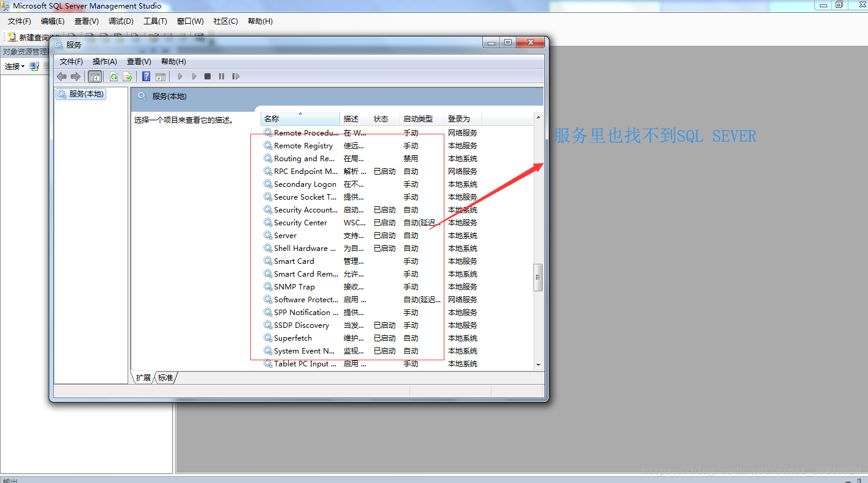Select the Secondary Logon service

(x=305, y=184)
